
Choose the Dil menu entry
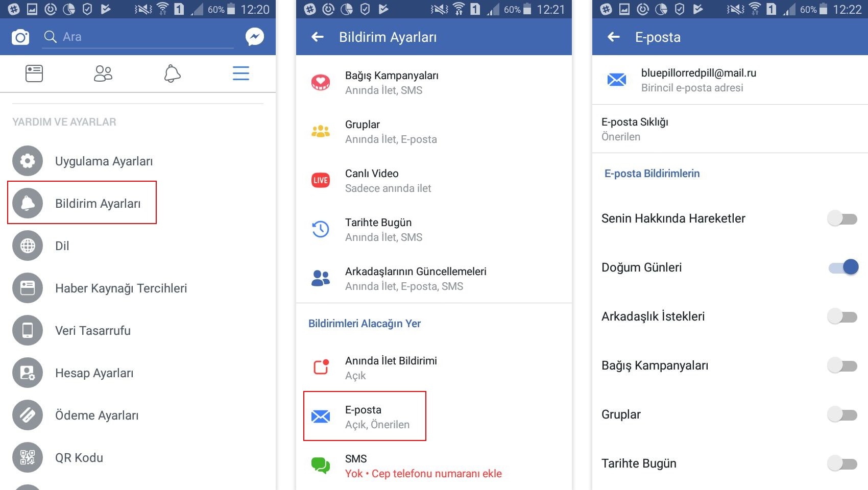62,246
